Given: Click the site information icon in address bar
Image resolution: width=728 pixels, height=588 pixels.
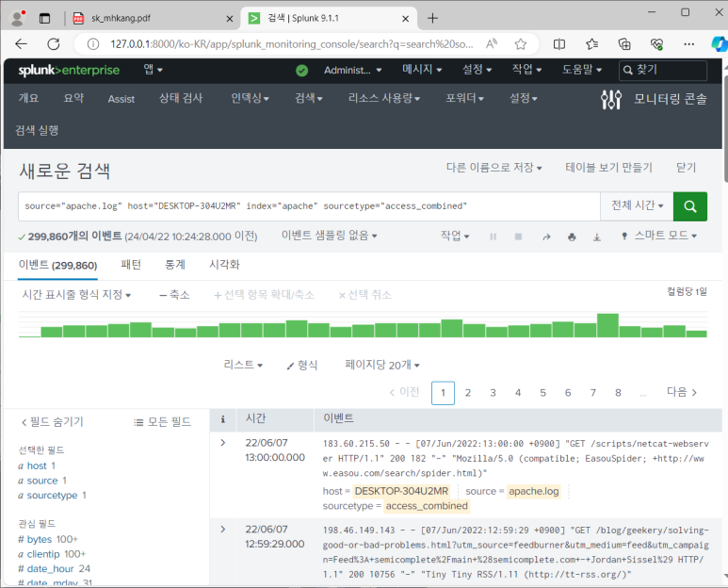Looking at the screenshot, I should tap(93, 44).
